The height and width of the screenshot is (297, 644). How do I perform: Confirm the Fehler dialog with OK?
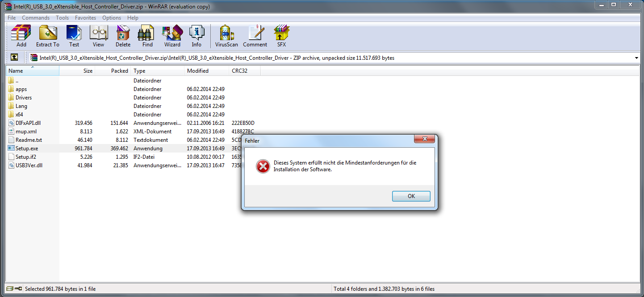411,196
